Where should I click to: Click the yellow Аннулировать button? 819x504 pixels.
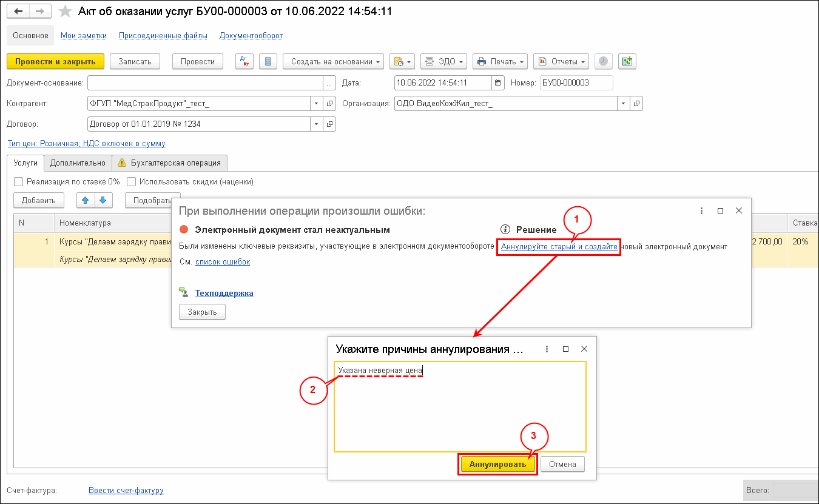[x=498, y=464]
